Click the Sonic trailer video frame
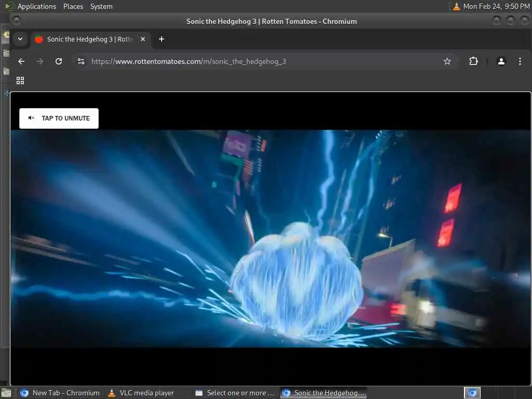532x399 pixels. pos(271,238)
